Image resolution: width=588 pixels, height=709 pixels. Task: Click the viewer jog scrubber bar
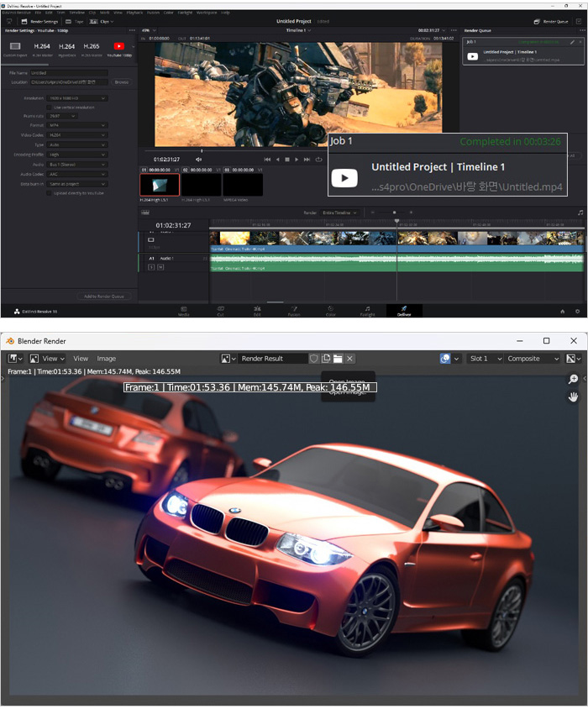point(234,150)
